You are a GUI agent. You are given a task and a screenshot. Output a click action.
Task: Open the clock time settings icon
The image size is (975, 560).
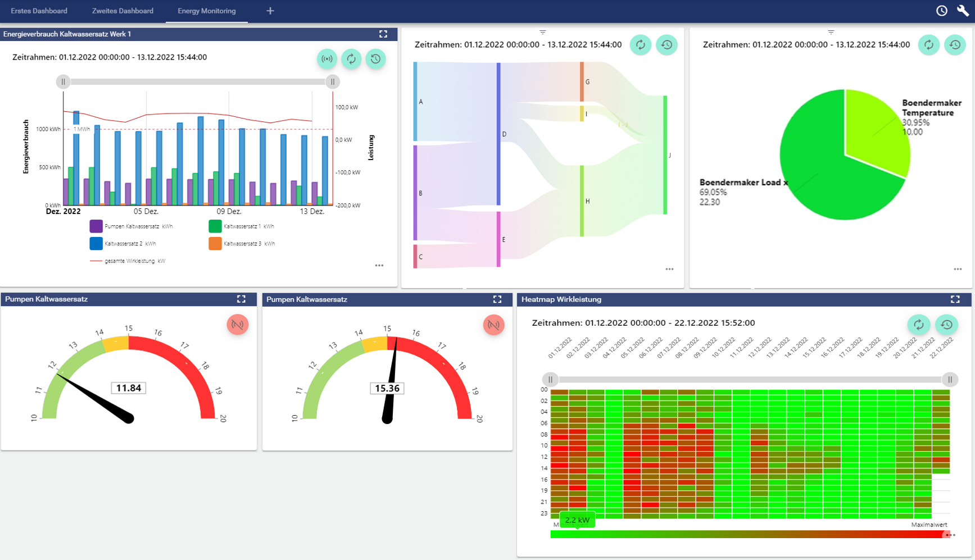pyautogui.click(x=941, y=11)
